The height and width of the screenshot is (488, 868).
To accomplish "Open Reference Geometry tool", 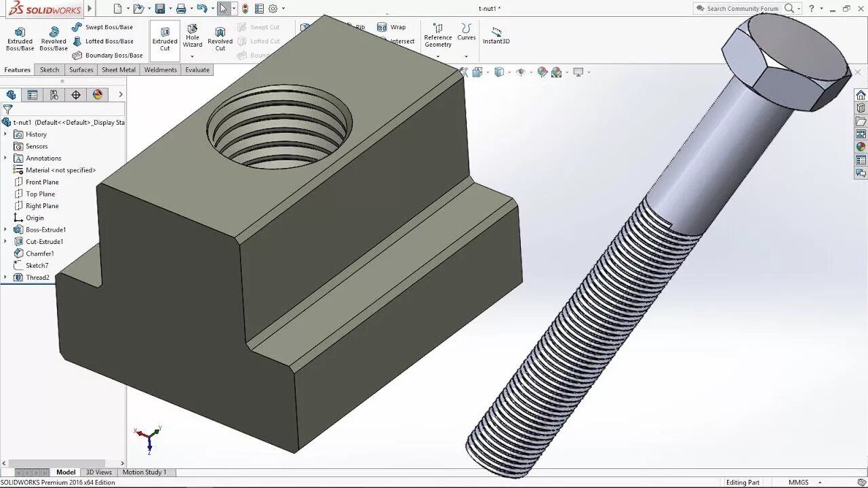I will (x=438, y=37).
